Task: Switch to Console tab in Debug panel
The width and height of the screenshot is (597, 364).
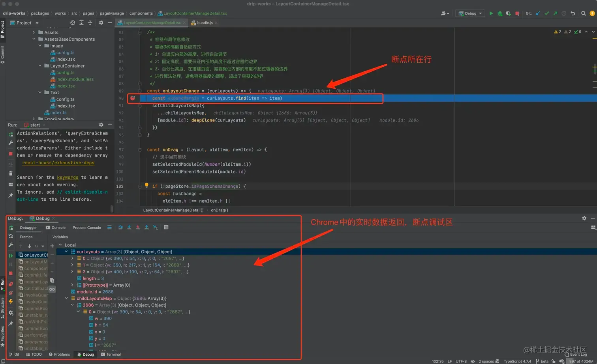Action: (x=55, y=228)
